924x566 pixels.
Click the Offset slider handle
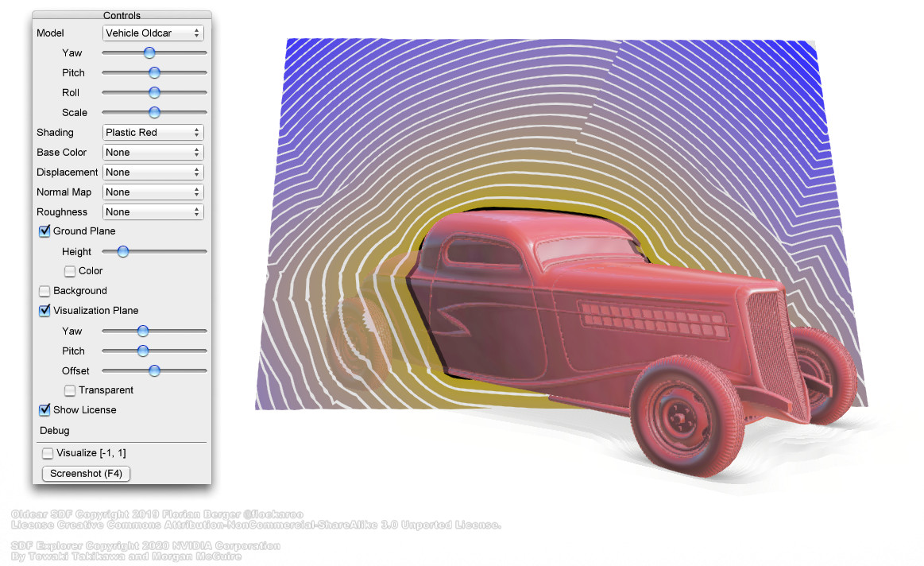tap(154, 371)
